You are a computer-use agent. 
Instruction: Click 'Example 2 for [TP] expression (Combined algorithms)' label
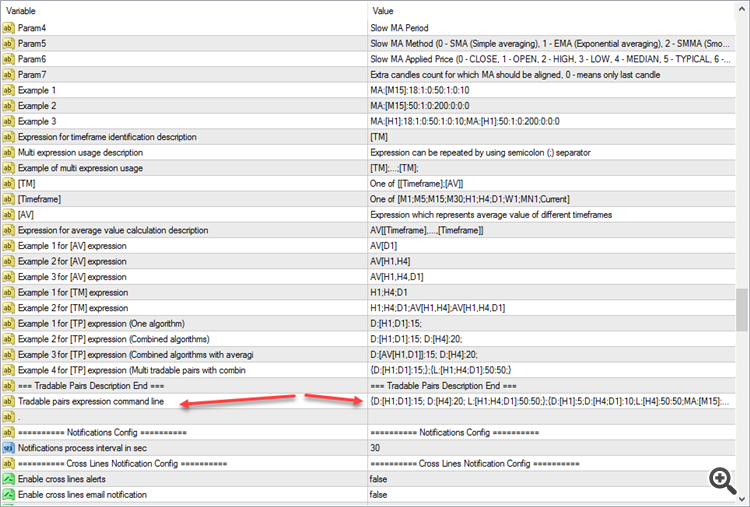tap(114, 339)
